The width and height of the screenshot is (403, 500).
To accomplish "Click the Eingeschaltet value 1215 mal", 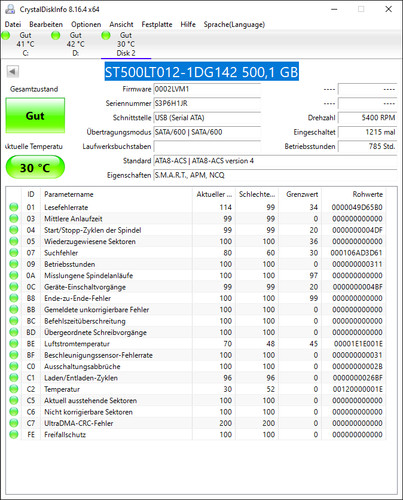I will [367, 132].
